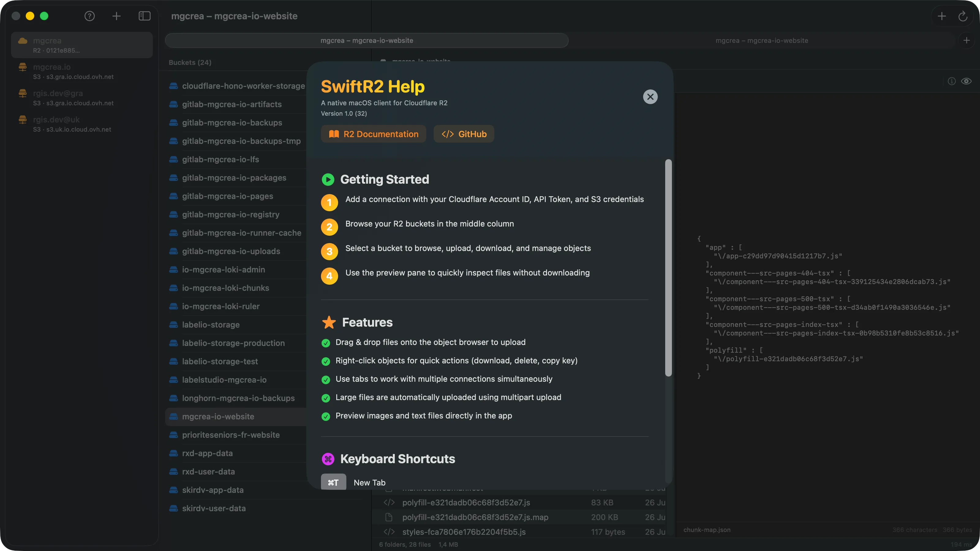Open R2 Documentation link
The image size is (980, 551).
(373, 134)
